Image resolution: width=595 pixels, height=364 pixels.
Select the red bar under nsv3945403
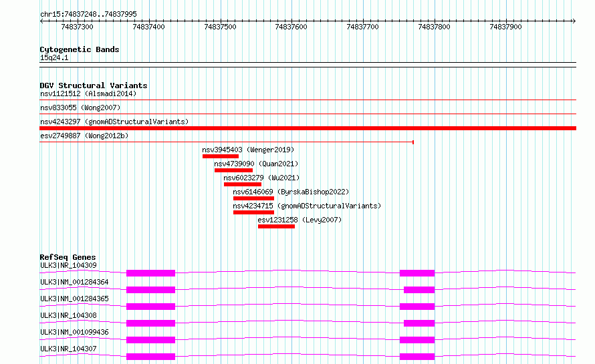click(221, 156)
